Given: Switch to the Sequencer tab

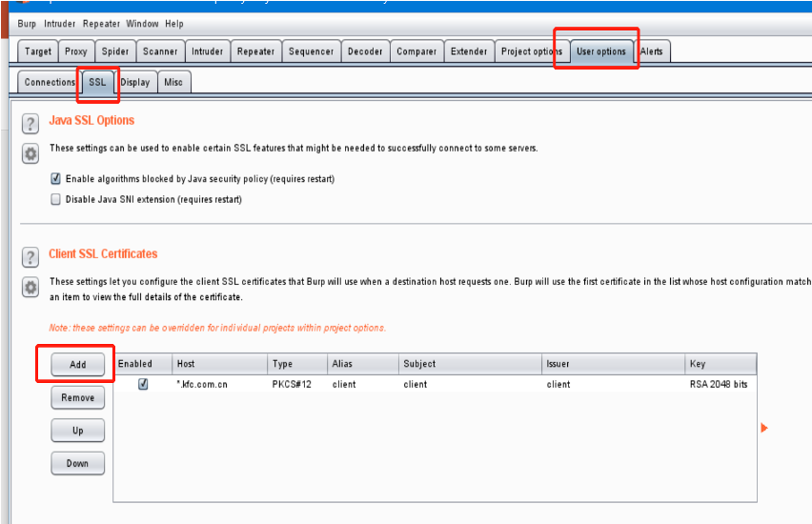Looking at the screenshot, I should [312, 51].
